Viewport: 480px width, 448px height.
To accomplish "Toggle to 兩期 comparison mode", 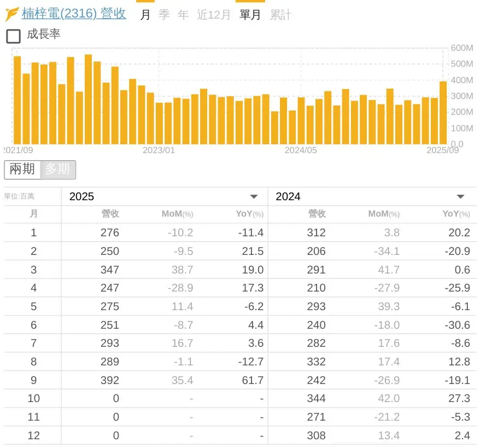I will [x=22, y=170].
